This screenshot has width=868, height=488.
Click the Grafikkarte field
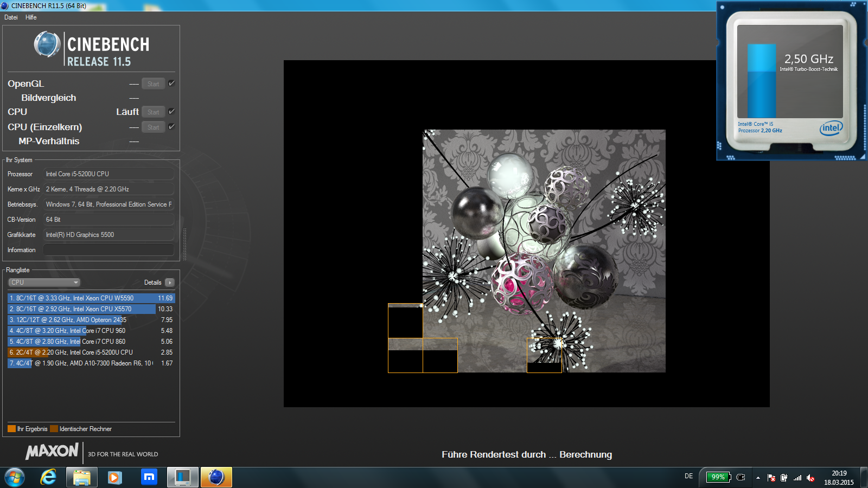(x=108, y=235)
